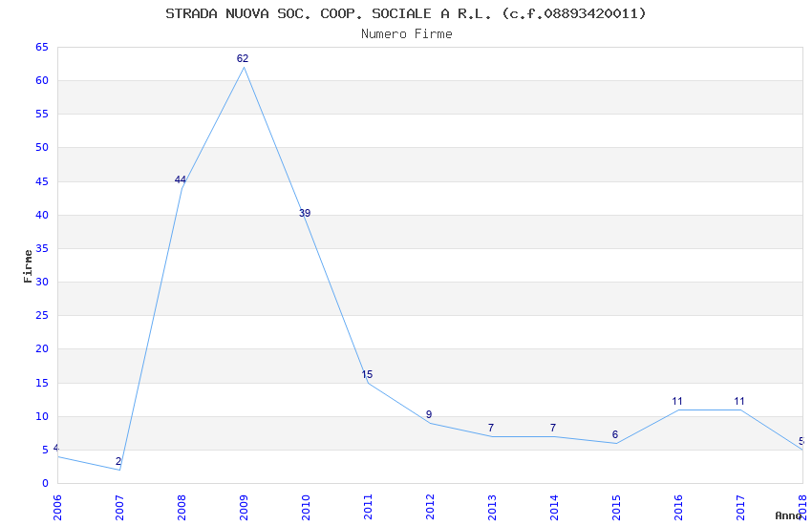Click y-axis tick label 30
Viewport: 812px width, 525px height.
pos(42,282)
